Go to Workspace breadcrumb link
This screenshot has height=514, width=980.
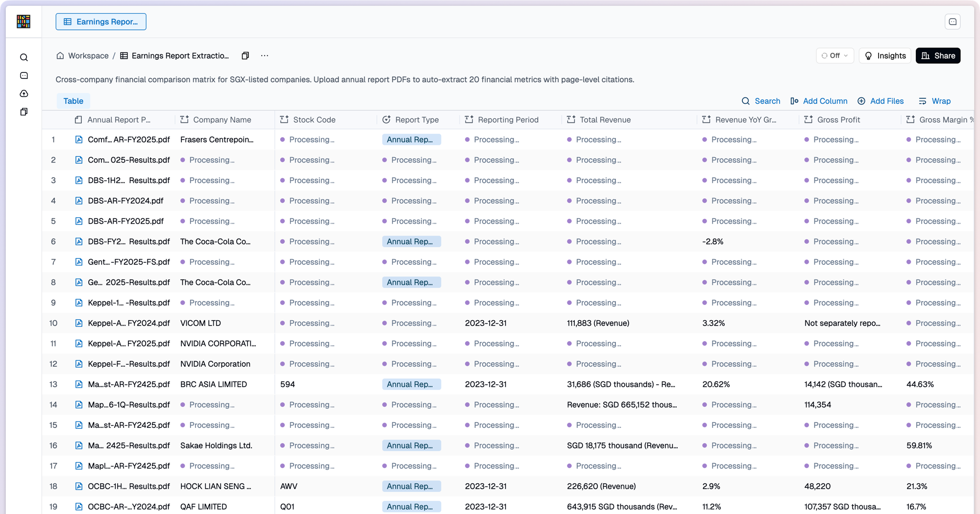[x=88, y=56]
